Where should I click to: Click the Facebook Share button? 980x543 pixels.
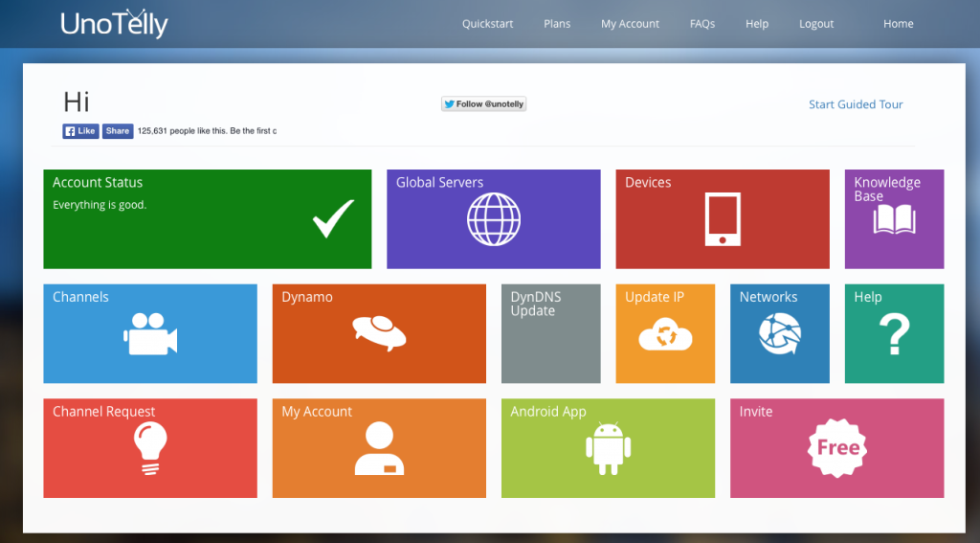point(118,131)
